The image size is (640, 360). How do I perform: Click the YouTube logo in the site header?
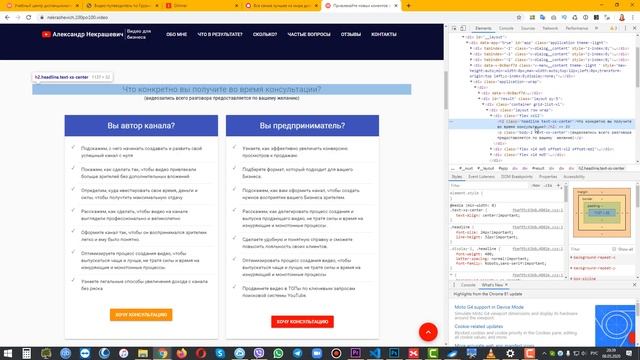point(46,34)
